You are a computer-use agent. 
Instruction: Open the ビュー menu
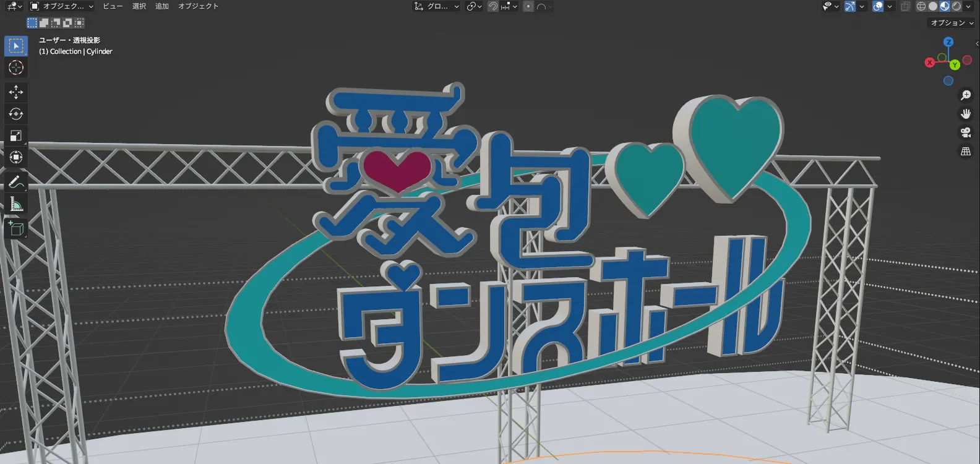click(x=113, y=6)
